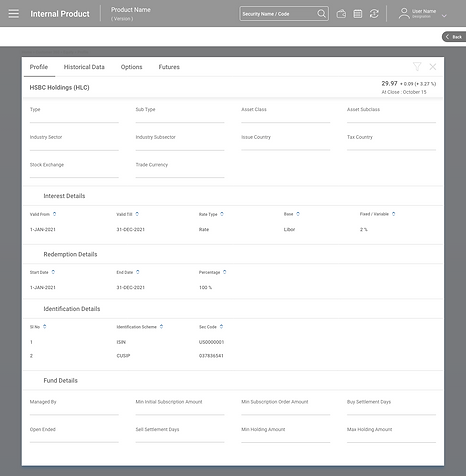Open the calendar icon in header
This screenshot has height=476, width=466.
[x=358, y=14]
